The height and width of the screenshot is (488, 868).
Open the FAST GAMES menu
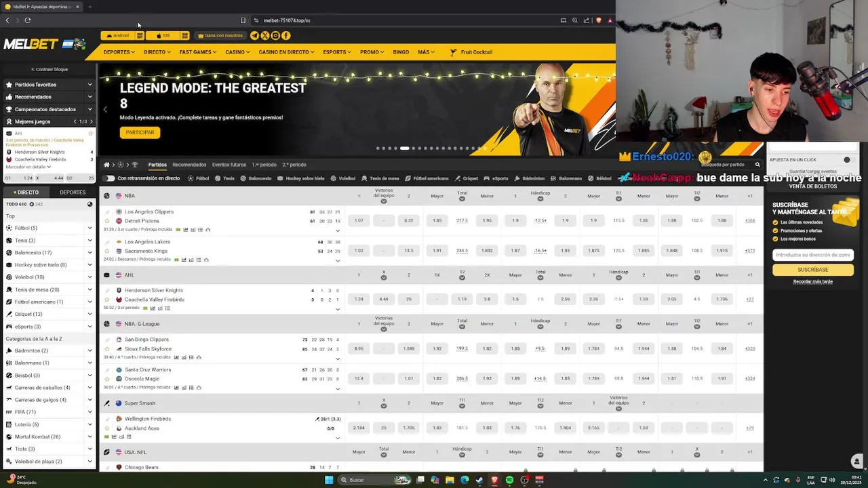pyautogui.click(x=198, y=52)
